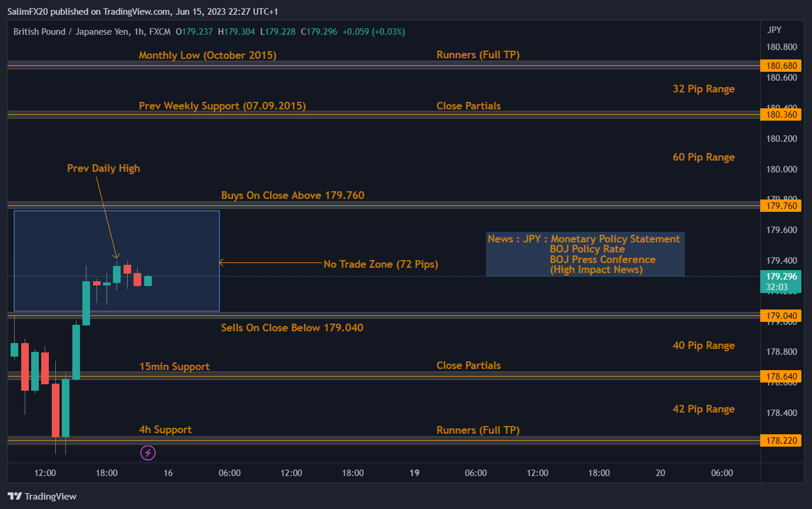Click the '15min Support' text label
Screen dimensions: 812x509
coord(174,367)
